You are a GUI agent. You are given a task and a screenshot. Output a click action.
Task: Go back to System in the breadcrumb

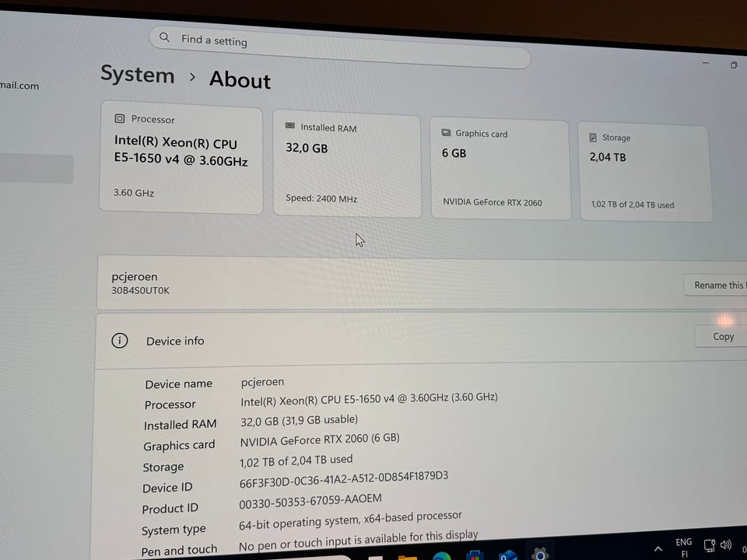point(137,75)
